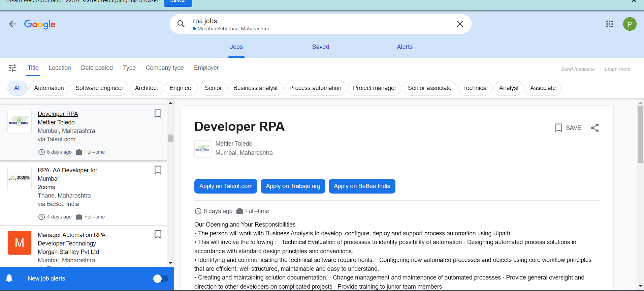
Task: Go back using the left arrow icon
Action: (x=12, y=24)
